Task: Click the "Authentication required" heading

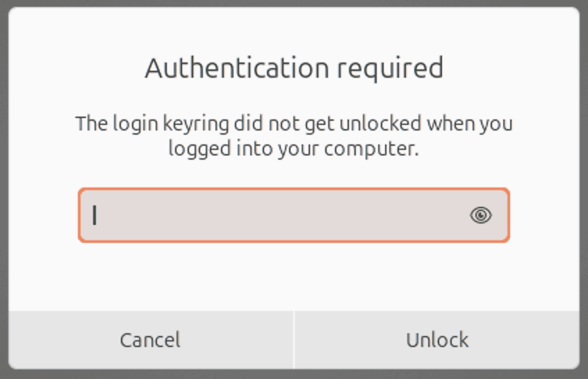Action: pyautogui.click(x=293, y=68)
